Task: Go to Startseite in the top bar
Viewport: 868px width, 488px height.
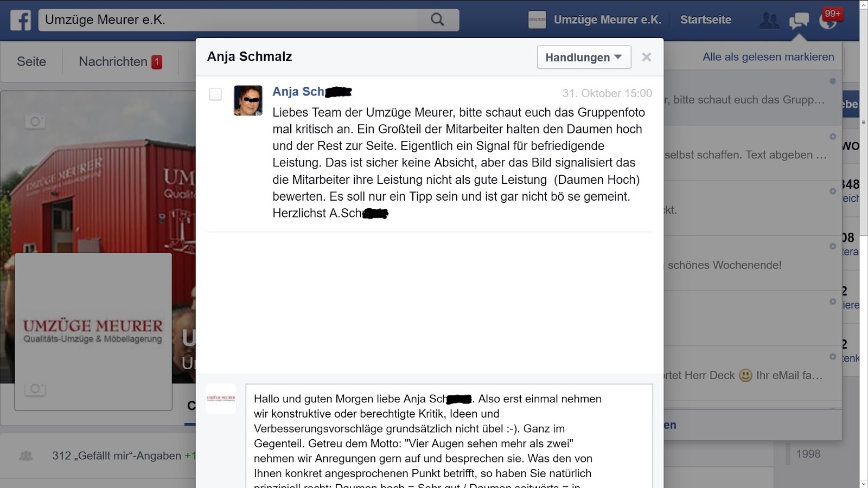Action: (x=706, y=20)
